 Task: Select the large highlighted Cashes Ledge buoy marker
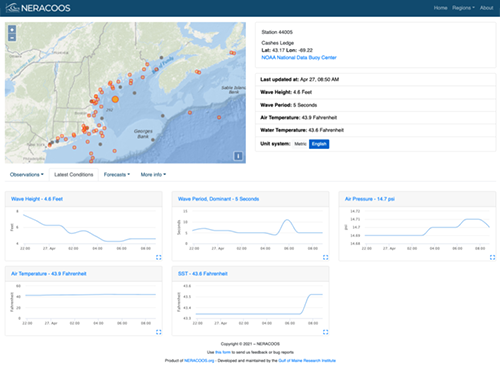(x=115, y=99)
